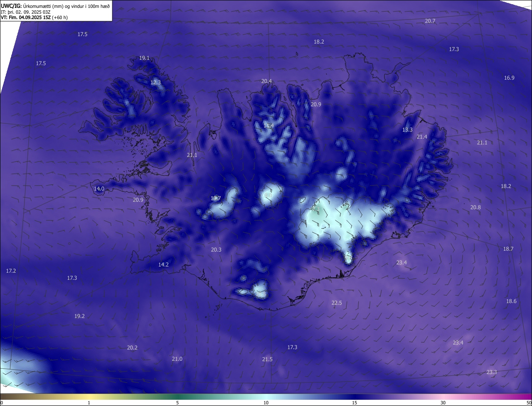Select the 18.6 value label

(x=511, y=301)
